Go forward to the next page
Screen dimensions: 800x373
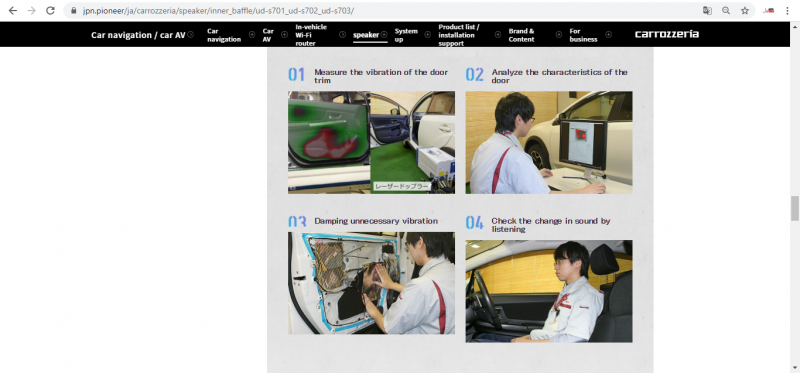(x=32, y=11)
